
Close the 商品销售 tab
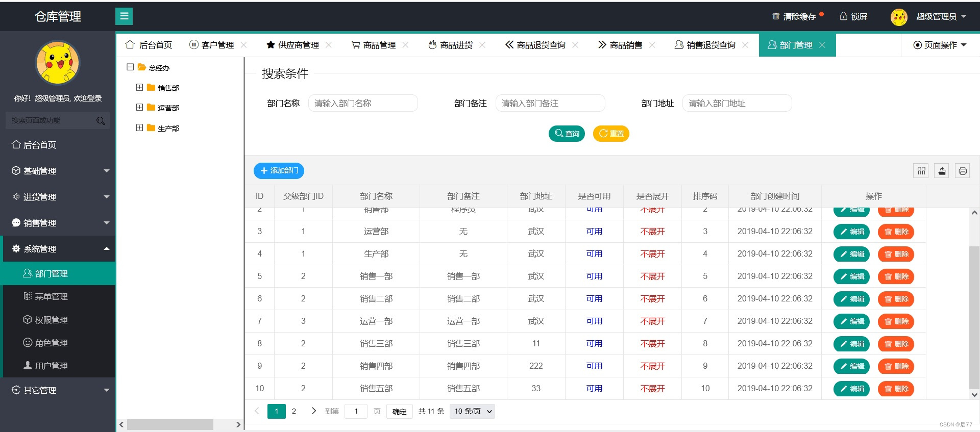tap(652, 45)
